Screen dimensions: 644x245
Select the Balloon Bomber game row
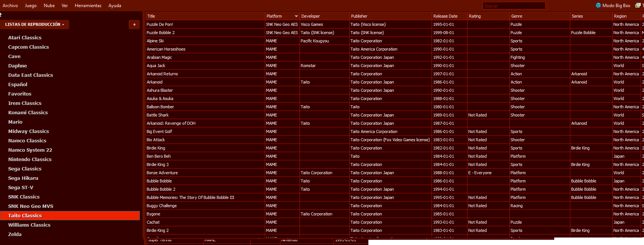(395, 107)
